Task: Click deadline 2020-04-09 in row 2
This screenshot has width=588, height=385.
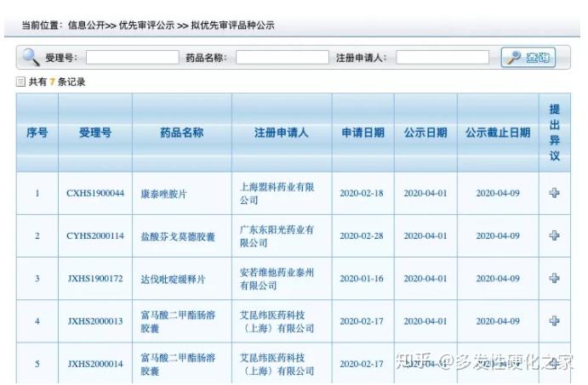Action: coord(498,236)
